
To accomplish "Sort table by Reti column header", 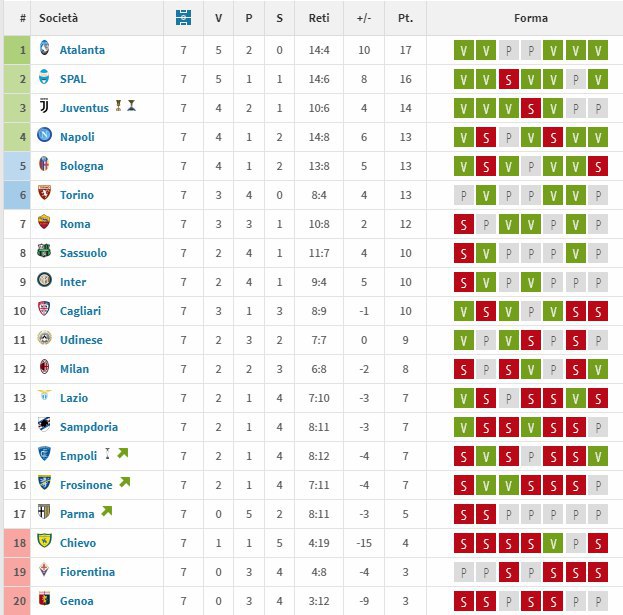I will 319,18.
